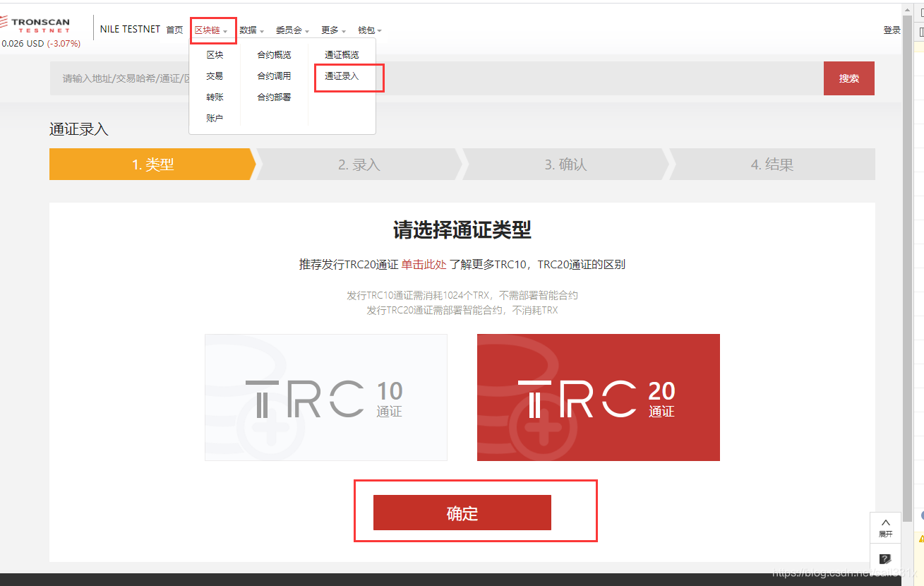Select step 1. 类型 tab
Screen dimensions: 924x586
tap(152, 165)
